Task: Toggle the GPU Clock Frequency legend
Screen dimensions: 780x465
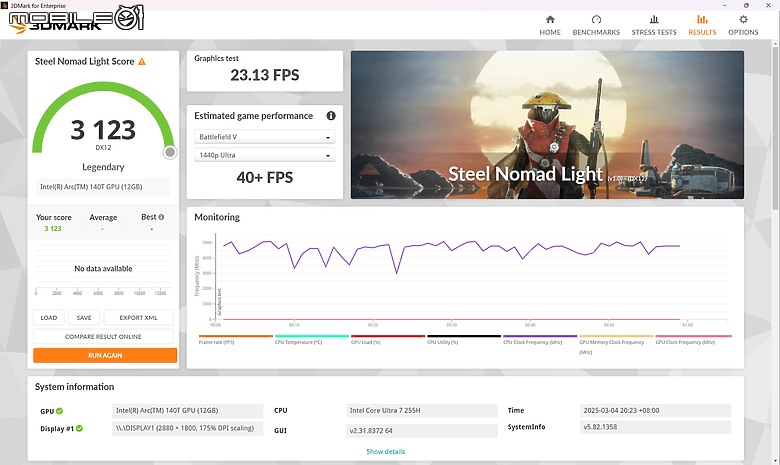Action: pyautogui.click(x=693, y=340)
